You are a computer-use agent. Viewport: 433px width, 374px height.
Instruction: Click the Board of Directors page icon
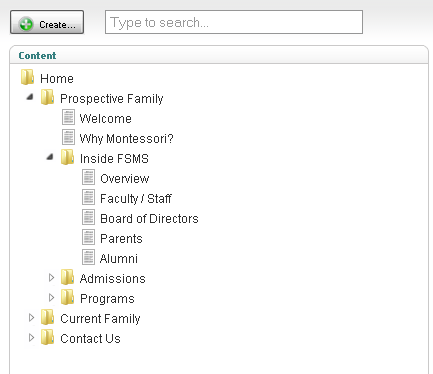click(x=88, y=217)
